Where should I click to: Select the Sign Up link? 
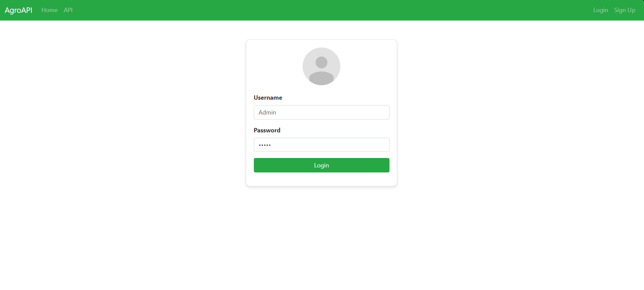(624, 10)
